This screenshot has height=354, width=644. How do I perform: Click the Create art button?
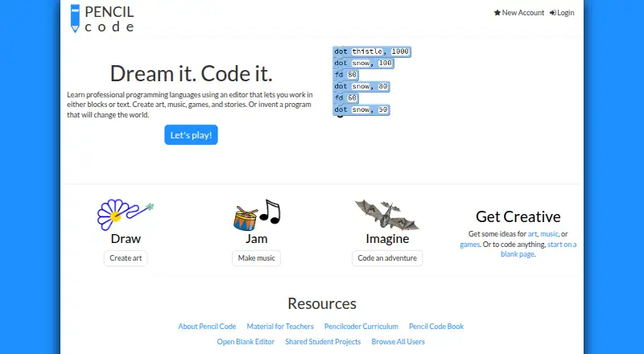tap(126, 258)
